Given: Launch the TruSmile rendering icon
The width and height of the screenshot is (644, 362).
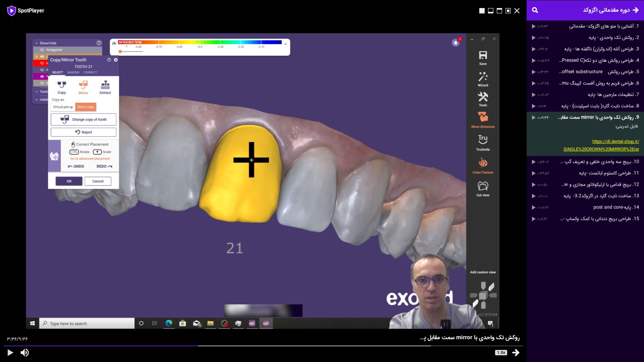Looking at the screenshot, I should coord(483,143).
